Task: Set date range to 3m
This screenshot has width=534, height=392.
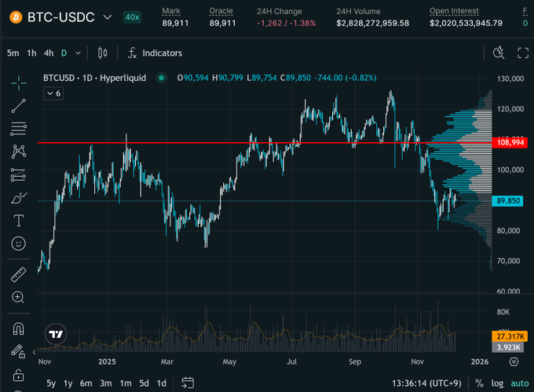Action: pyautogui.click(x=106, y=383)
